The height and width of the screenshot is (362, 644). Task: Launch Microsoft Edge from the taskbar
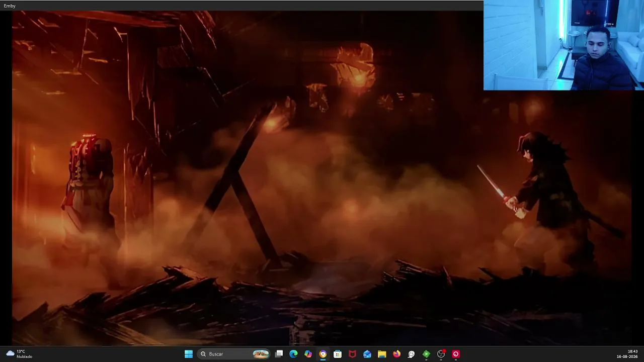click(293, 354)
